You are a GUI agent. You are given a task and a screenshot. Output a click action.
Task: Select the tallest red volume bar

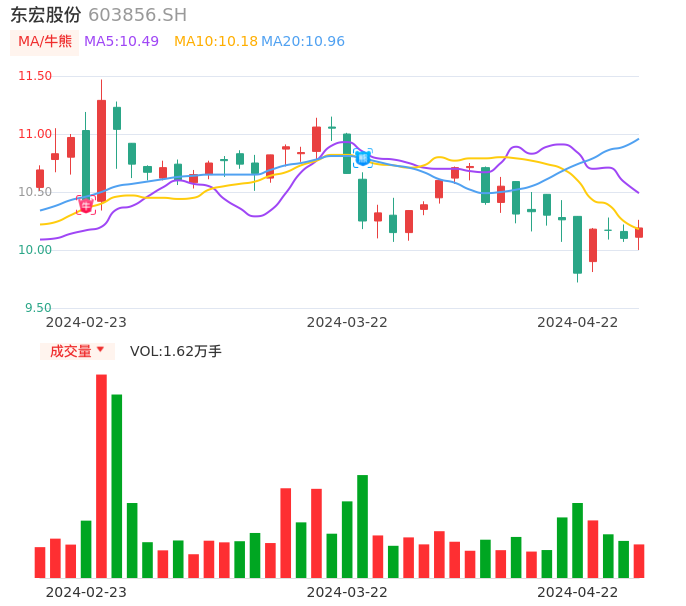coord(101,475)
